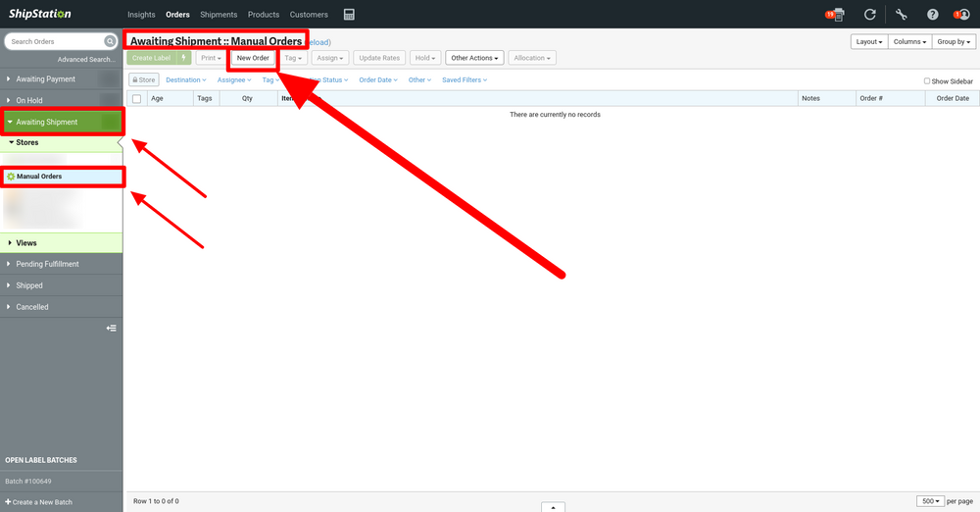Open the rate calculator icon
The width and height of the screenshot is (980, 512).
[350, 15]
